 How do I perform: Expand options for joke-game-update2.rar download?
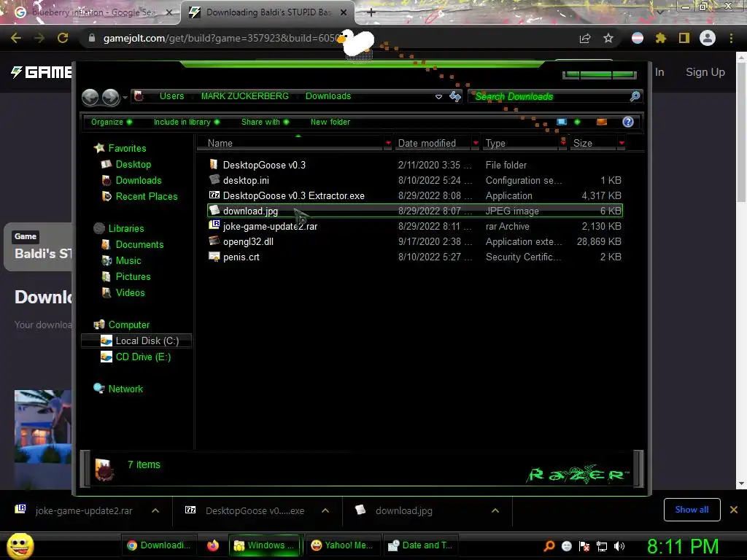pyautogui.click(x=155, y=510)
